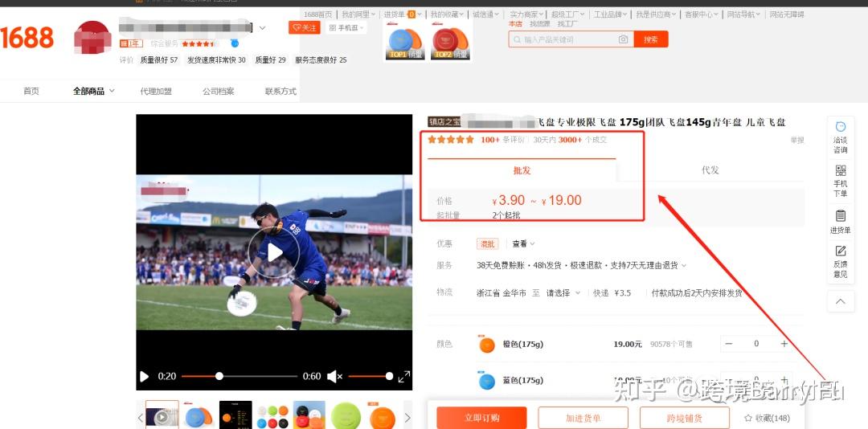Click the 1688首页 top link
868x429 pixels.
(317, 14)
